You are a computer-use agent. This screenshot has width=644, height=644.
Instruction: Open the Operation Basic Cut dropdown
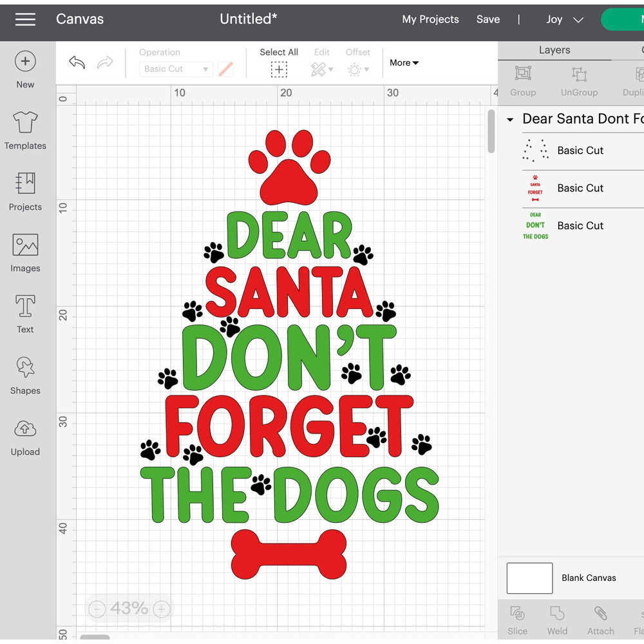click(176, 69)
